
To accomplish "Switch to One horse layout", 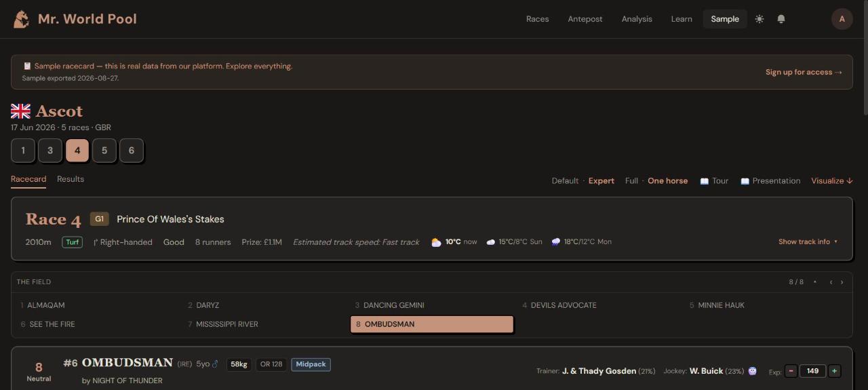I will pyautogui.click(x=667, y=181).
